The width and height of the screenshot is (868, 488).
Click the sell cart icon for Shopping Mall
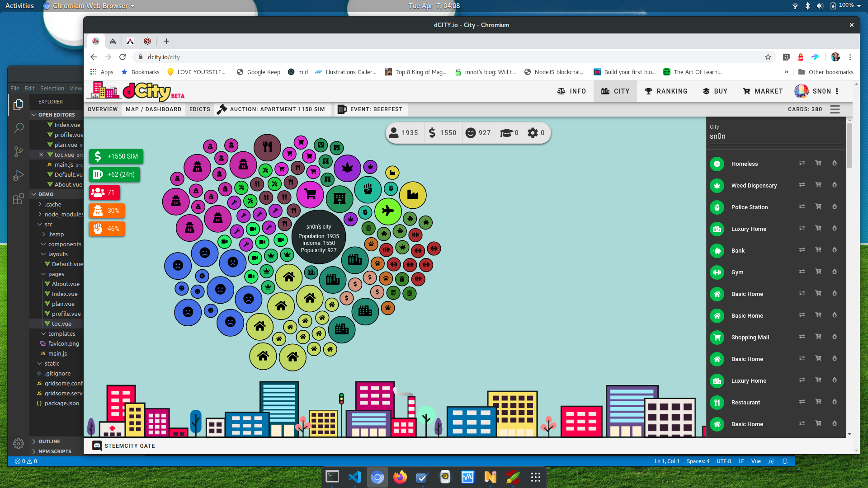pos(818,337)
